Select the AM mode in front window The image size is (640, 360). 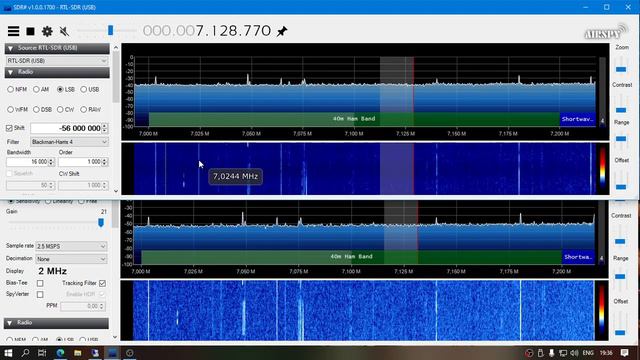tap(41, 89)
